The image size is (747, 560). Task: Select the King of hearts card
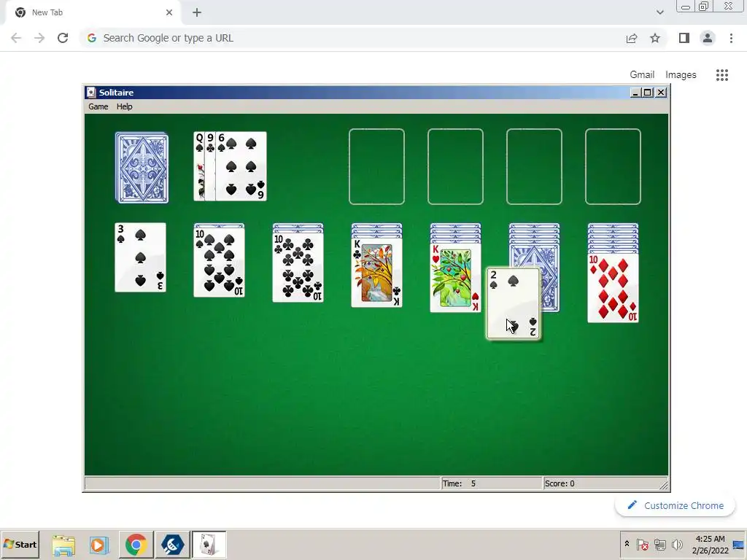(x=455, y=278)
